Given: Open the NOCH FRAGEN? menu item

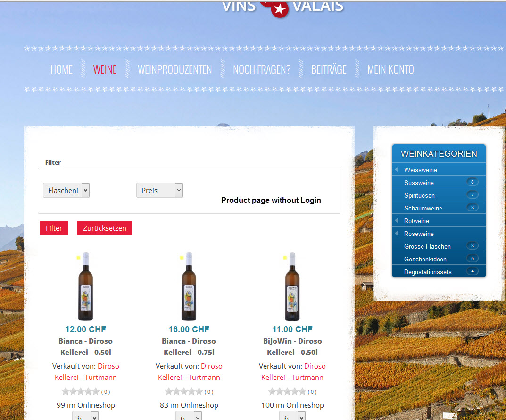Looking at the screenshot, I should pyautogui.click(x=262, y=69).
